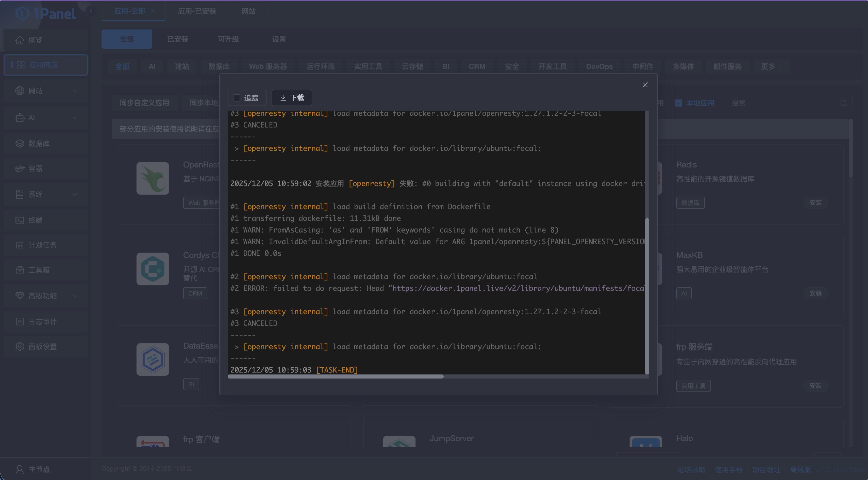Screen dimensions: 868x480
Task: Close the log dialog with the X
Action: click(645, 85)
